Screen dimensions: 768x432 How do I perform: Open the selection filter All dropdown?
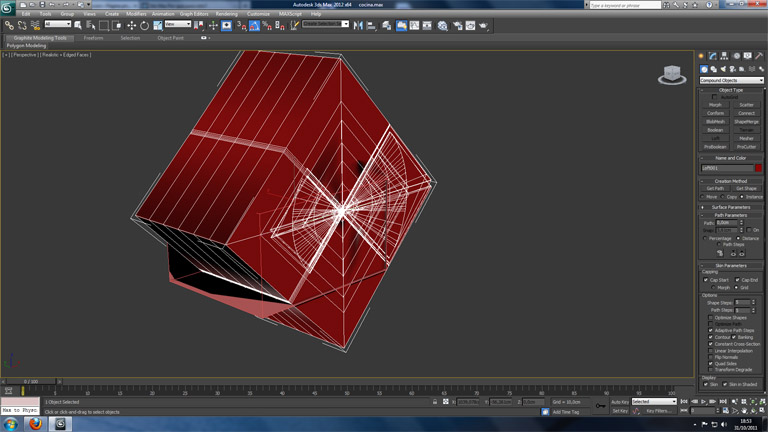[57, 25]
